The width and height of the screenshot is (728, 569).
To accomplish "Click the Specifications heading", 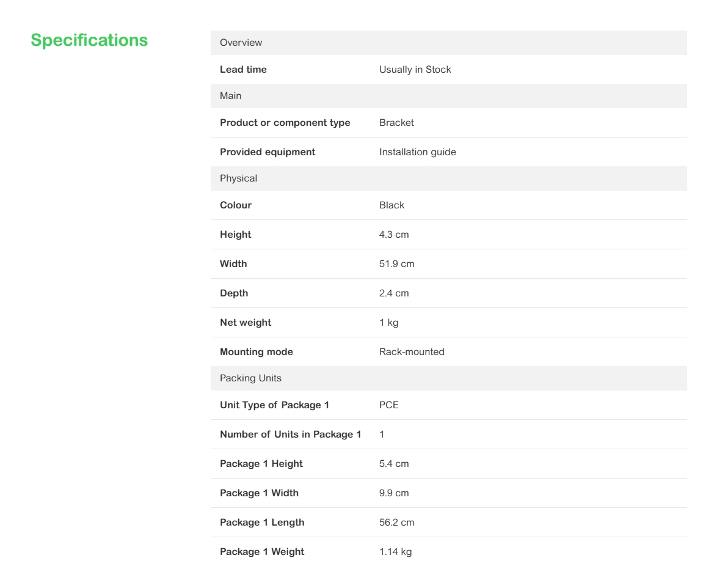I will pos(89,40).
